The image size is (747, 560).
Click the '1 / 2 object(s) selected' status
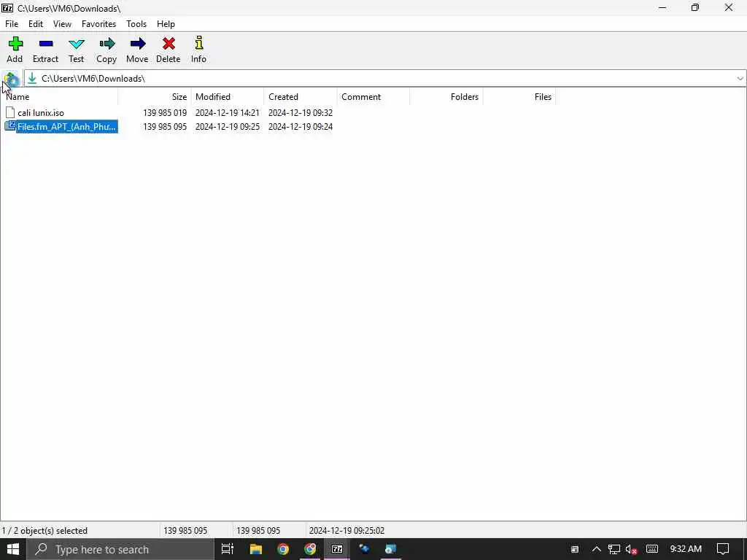44,531
